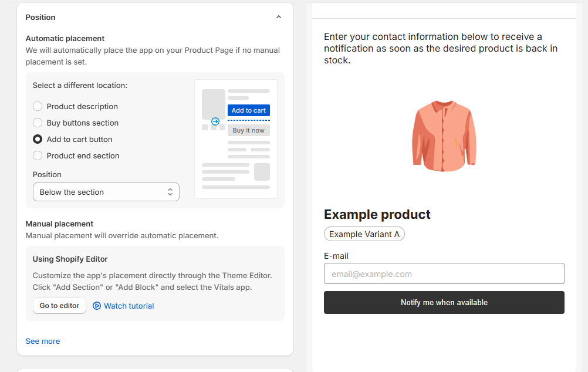This screenshot has width=588, height=372.
Task: Open the Shopify editor via Go to editor
Action: tap(60, 306)
